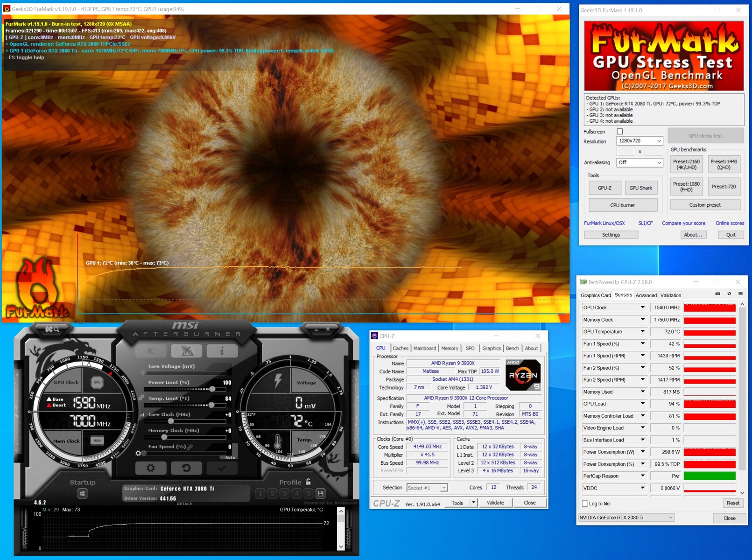Adjust the Power Limit slider handle
The image size is (752, 560).
tap(212, 389)
